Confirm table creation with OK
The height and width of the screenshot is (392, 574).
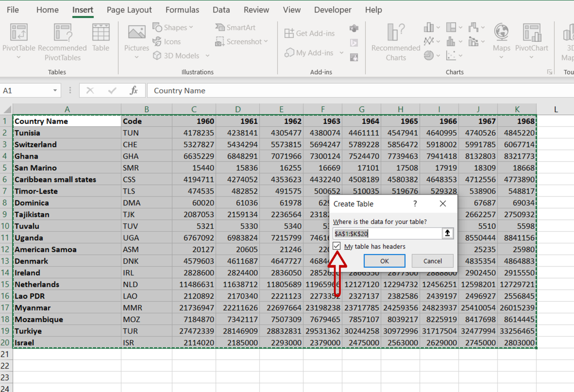pyautogui.click(x=384, y=261)
